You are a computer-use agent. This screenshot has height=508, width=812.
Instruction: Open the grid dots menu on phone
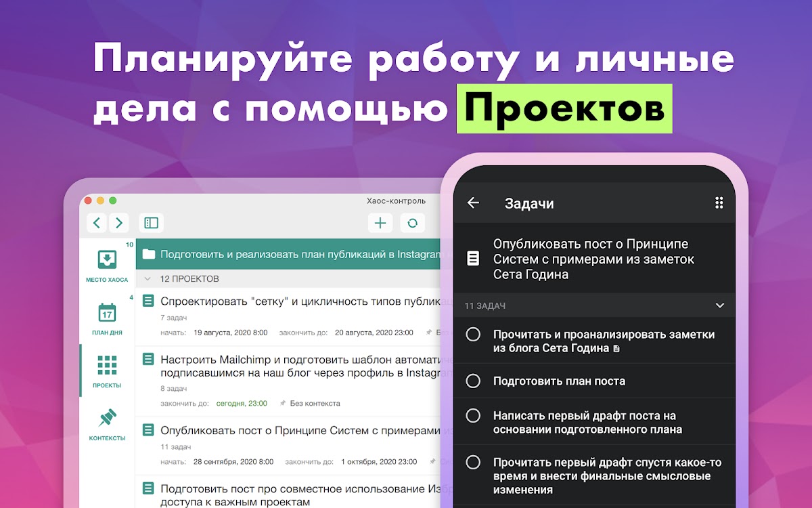719,203
